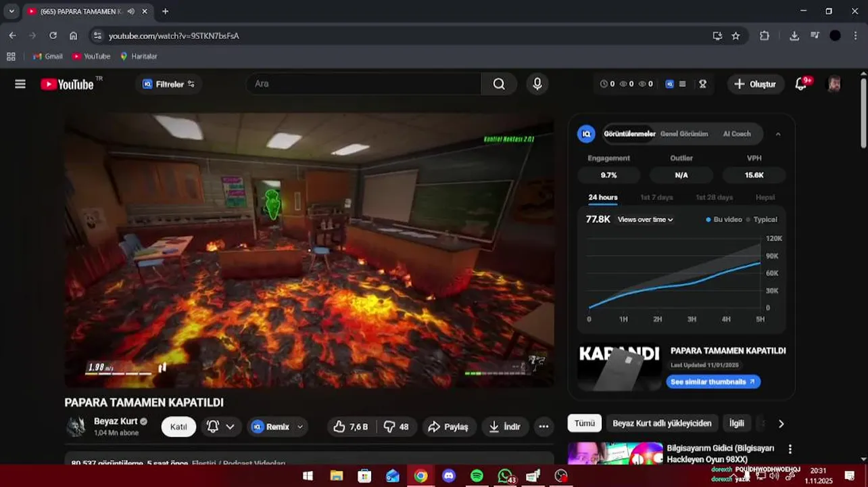Screen dimensions: 868x487
Task: Toggle the Typical chart series
Action: [762, 220]
